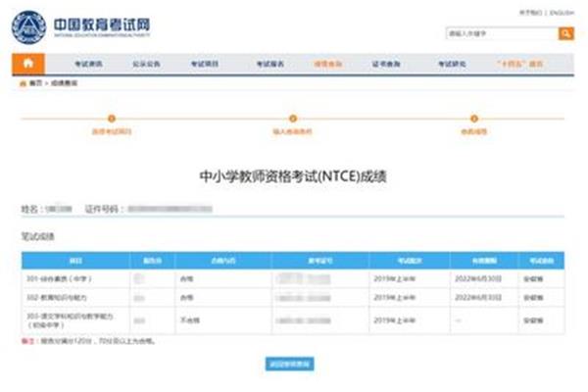Click the validity date column header
The width and height of the screenshot is (588, 392).
point(484,261)
